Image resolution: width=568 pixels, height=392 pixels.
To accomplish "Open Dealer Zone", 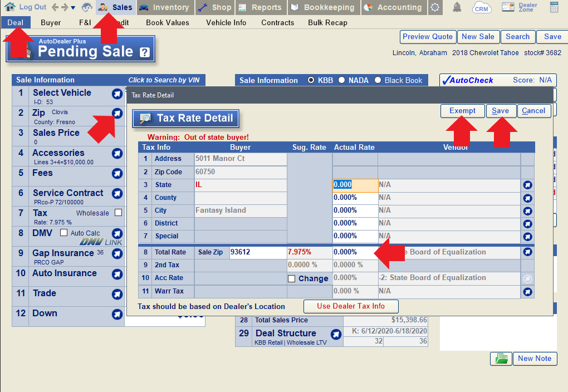I will coord(520,7).
